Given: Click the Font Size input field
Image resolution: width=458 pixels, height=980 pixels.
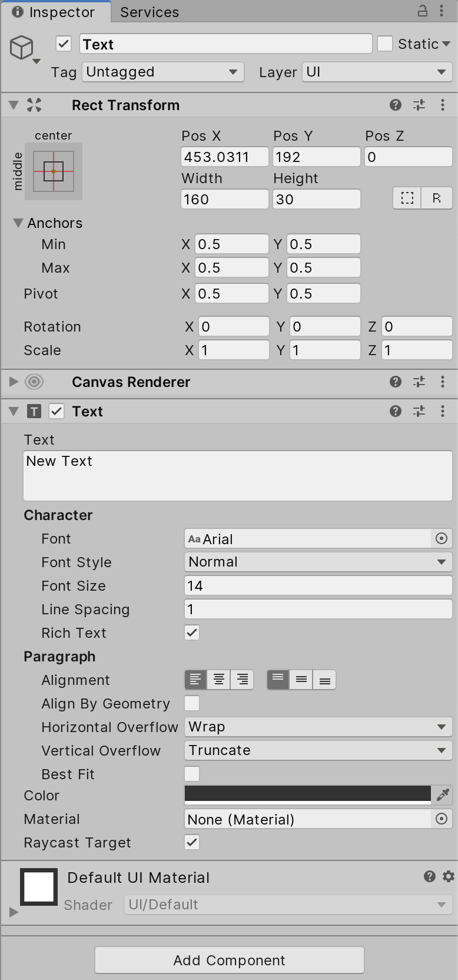Looking at the screenshot, I should [x=318, y=585].
